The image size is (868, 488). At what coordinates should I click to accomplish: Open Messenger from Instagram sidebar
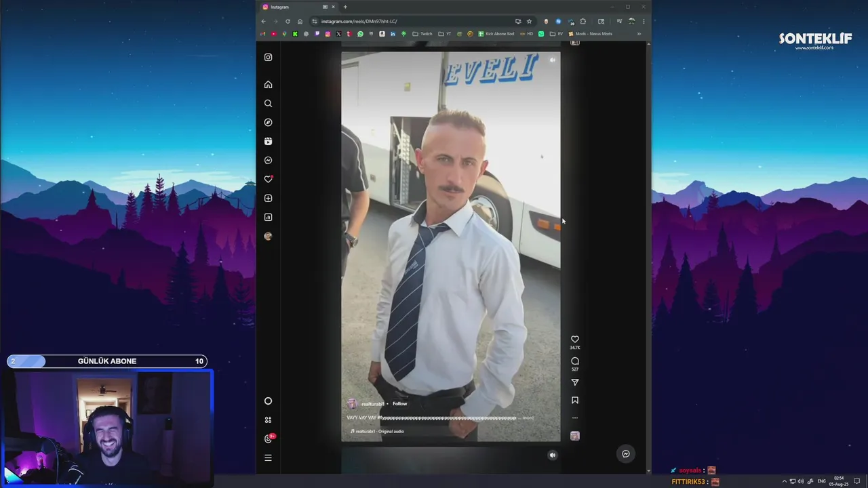(268, 161)
